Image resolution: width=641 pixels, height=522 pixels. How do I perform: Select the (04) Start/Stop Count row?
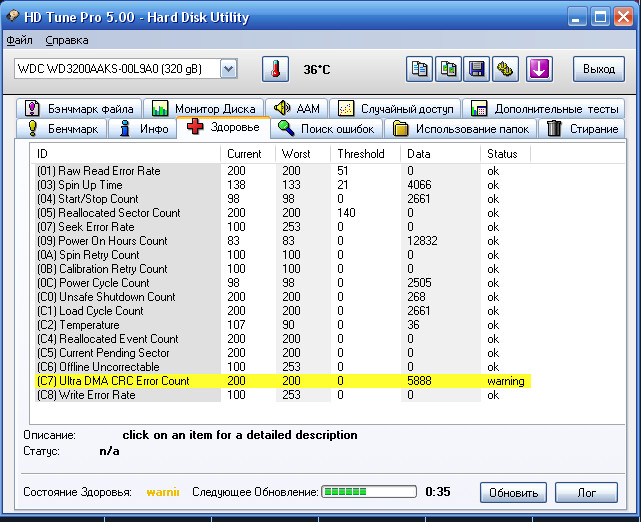(x=283, y=199)
